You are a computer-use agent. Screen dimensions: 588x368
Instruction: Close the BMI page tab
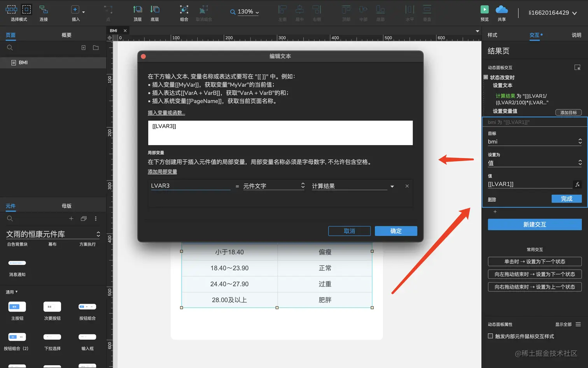[x=125, y=30]
